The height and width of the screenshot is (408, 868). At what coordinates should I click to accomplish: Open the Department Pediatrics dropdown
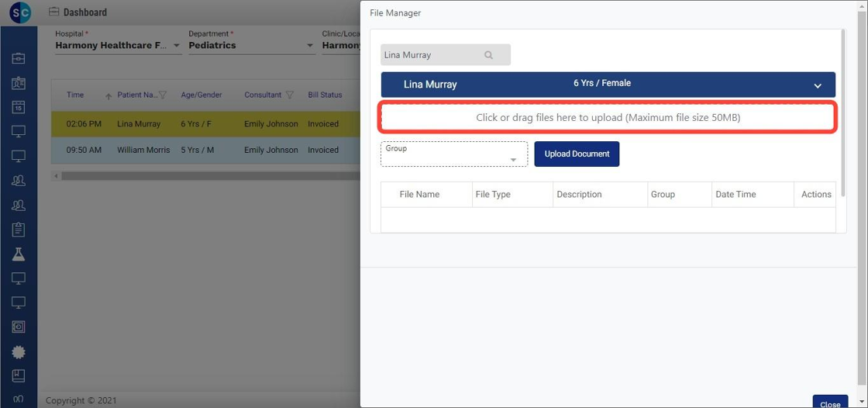310,46
